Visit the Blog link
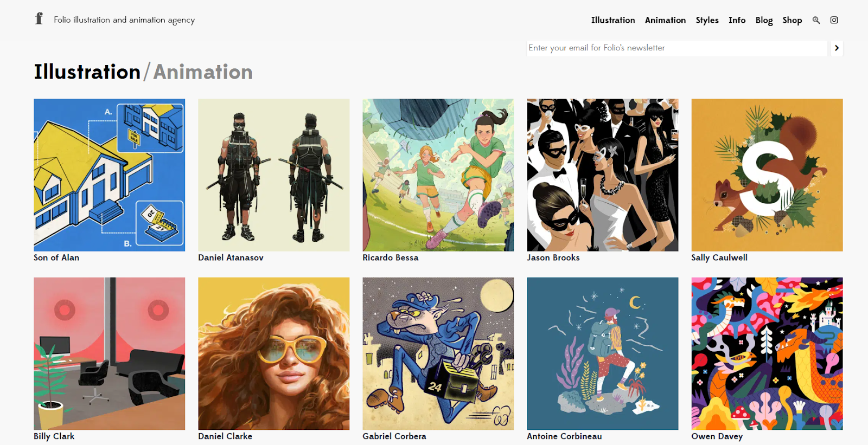Image resolution: width=868 pixels, height=445 pixels. point(764,20)
